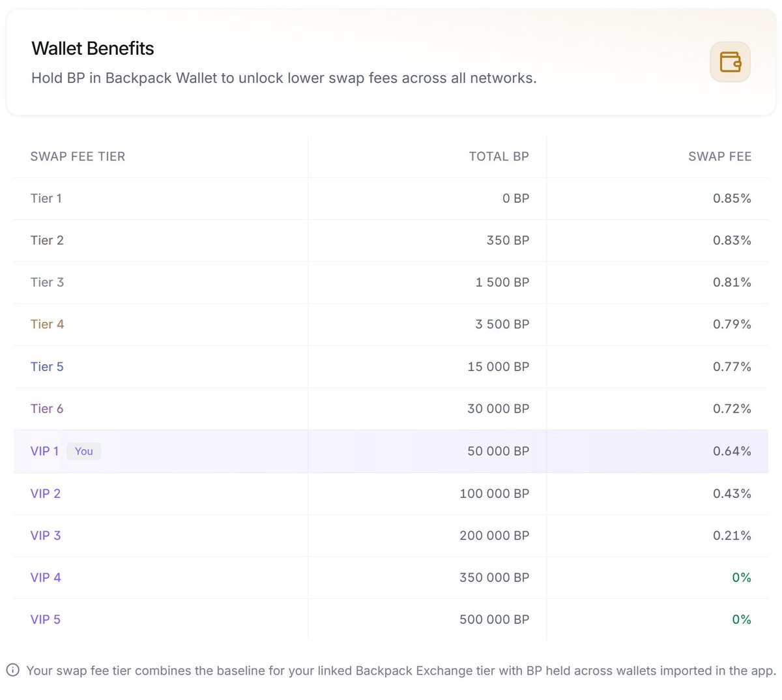
Task: Select the VIP 4 row label
Action: click(46, 577)
